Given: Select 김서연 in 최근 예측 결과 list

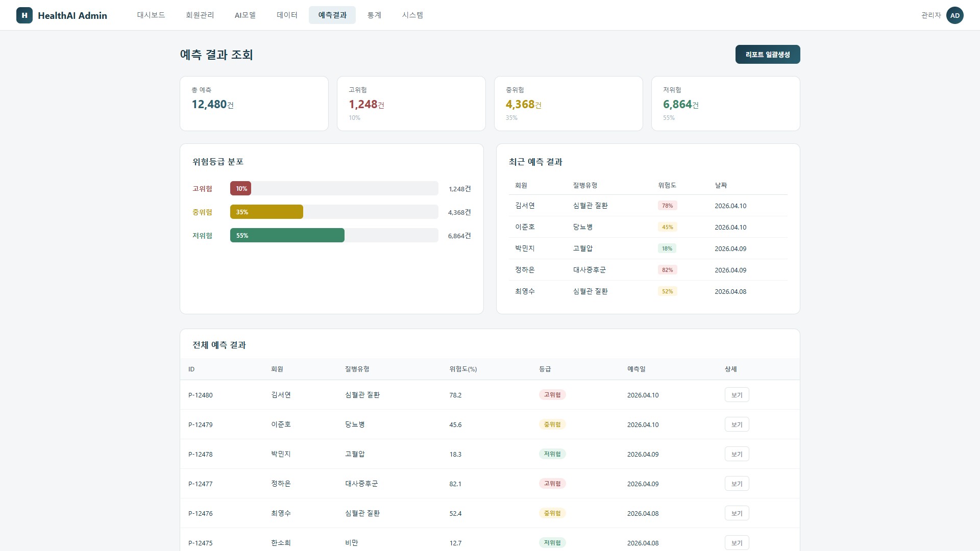Looking at the screenshot, I should point(525,206).
